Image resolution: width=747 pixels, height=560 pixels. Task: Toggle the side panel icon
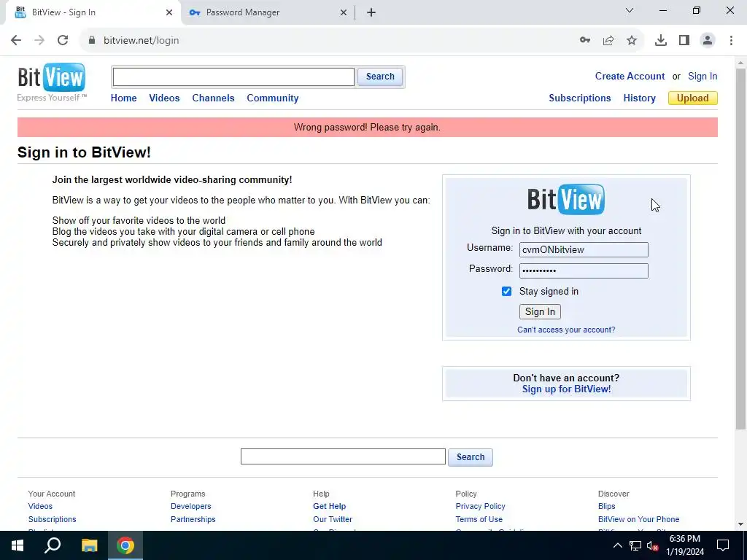[684, 41]
